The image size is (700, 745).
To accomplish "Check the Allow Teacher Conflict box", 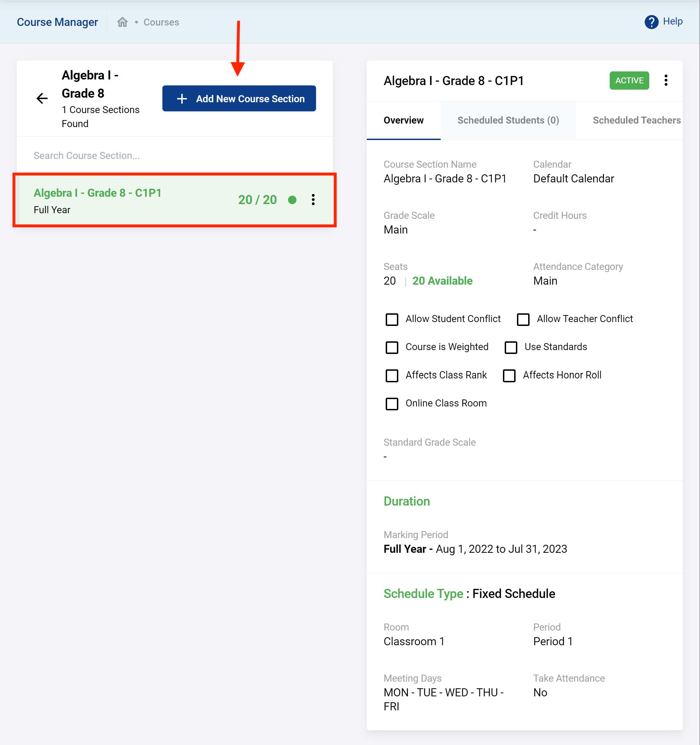I will [x=523, y=319].
